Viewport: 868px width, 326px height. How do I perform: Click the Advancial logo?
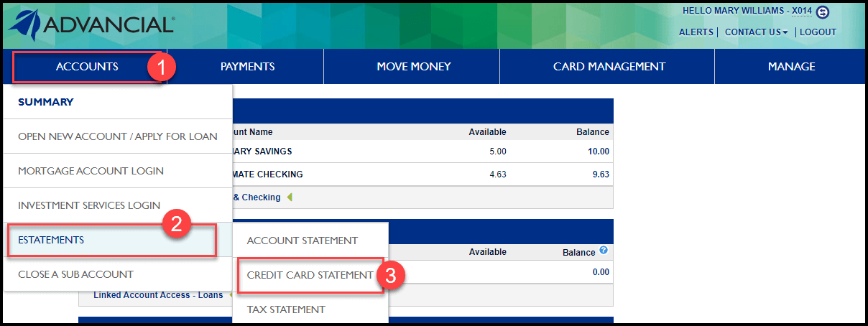91,25
